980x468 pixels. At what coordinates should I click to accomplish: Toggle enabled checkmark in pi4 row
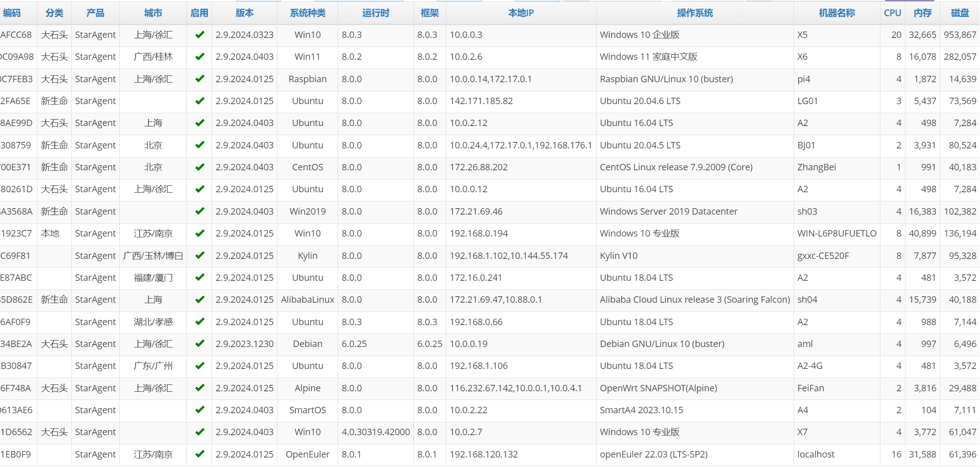tap(200, 79)
